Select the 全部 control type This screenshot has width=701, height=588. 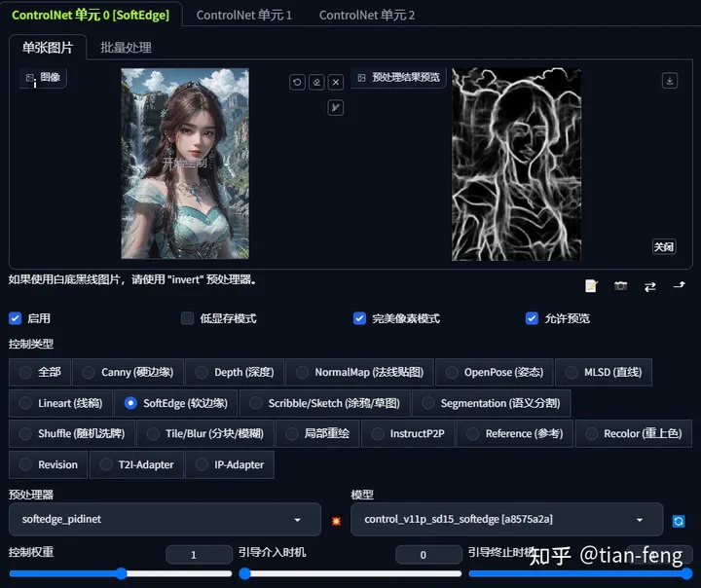(x=40, y=372)
